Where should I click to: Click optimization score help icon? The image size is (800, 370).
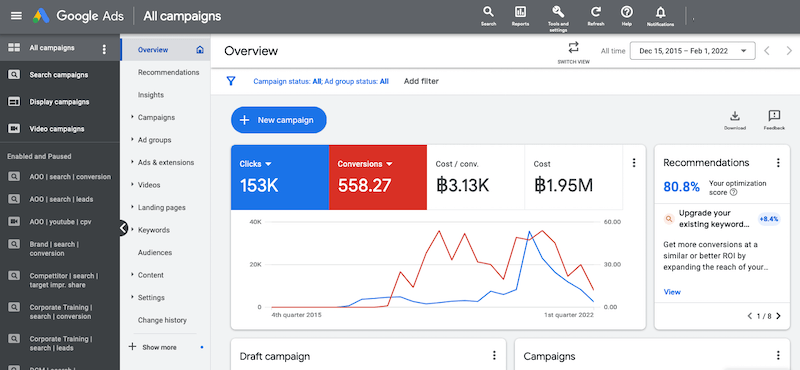(733, 192)
